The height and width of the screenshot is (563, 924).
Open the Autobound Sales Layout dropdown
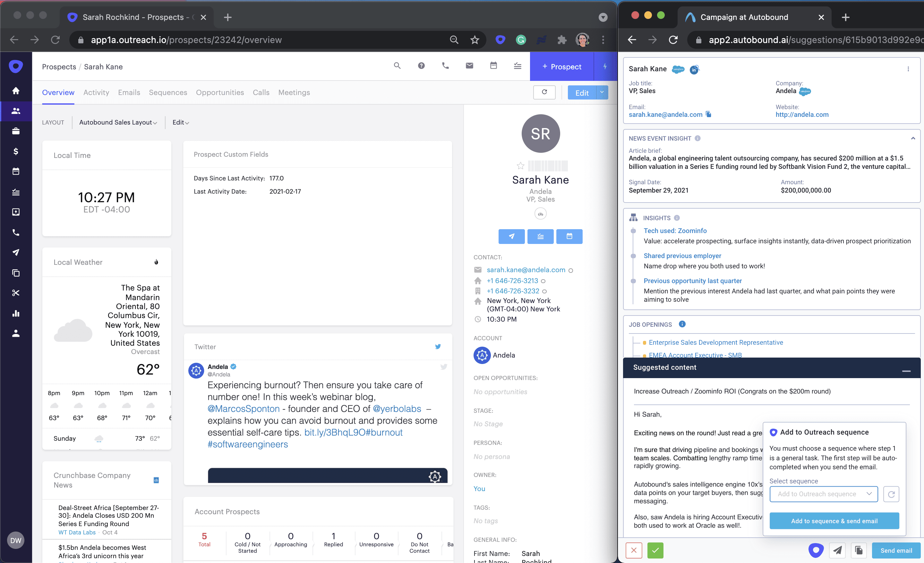pos(118,122)
